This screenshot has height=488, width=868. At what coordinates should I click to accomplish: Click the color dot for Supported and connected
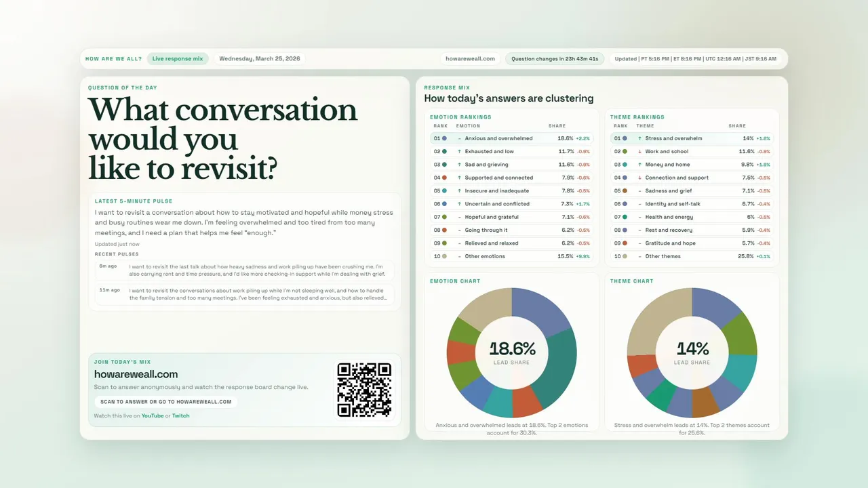click(444, 178)
